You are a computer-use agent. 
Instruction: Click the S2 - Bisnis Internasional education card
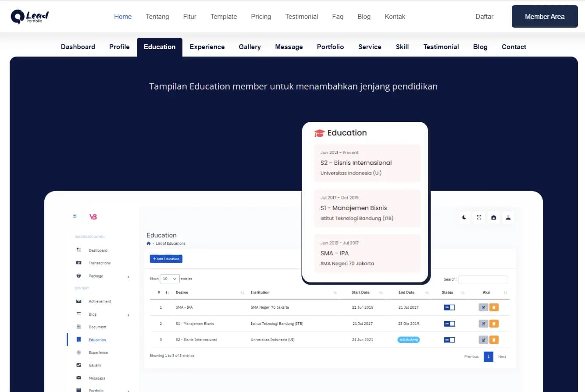367,163
